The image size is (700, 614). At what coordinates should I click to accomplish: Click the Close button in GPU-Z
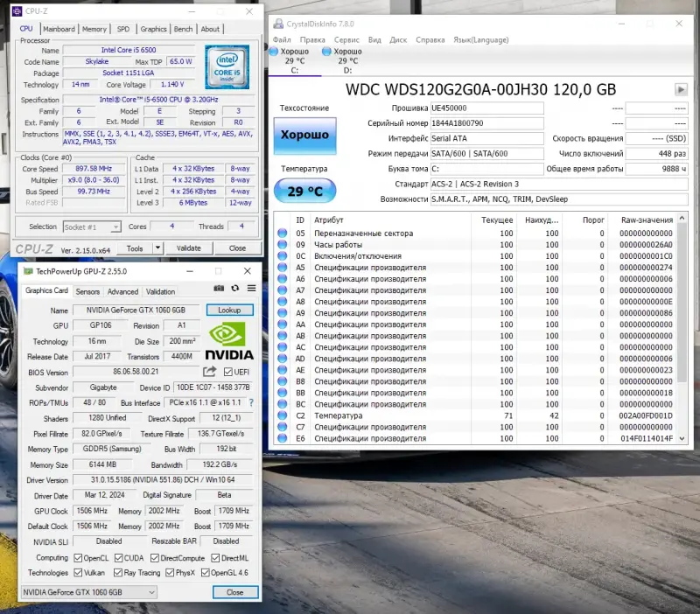pos(235,592)
